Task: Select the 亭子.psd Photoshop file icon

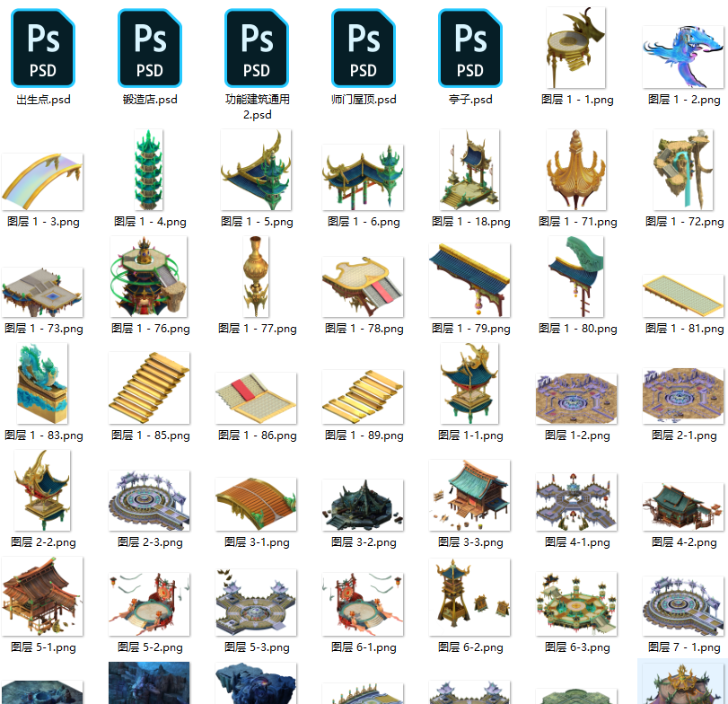Action: 470,48
